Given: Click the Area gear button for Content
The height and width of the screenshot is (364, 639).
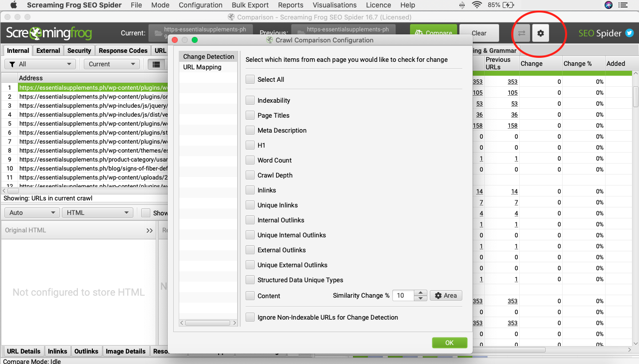Looking at the screenshot, I should (446, 296).
